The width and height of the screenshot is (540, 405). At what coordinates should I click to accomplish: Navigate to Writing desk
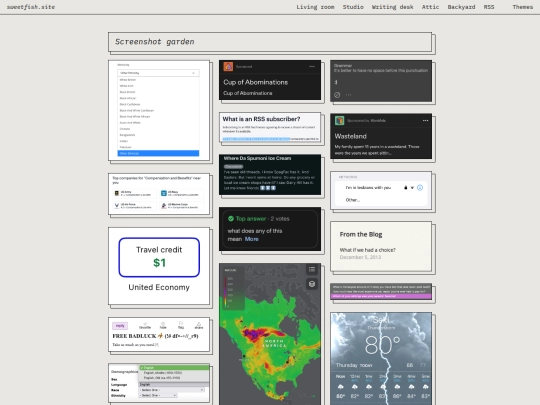pos(393,7)
